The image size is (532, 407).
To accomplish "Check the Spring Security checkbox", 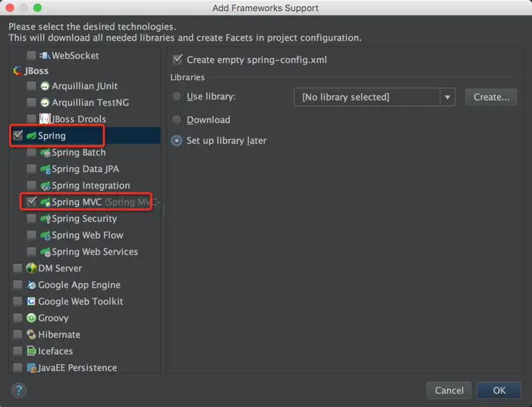I will tap(31, 218).
